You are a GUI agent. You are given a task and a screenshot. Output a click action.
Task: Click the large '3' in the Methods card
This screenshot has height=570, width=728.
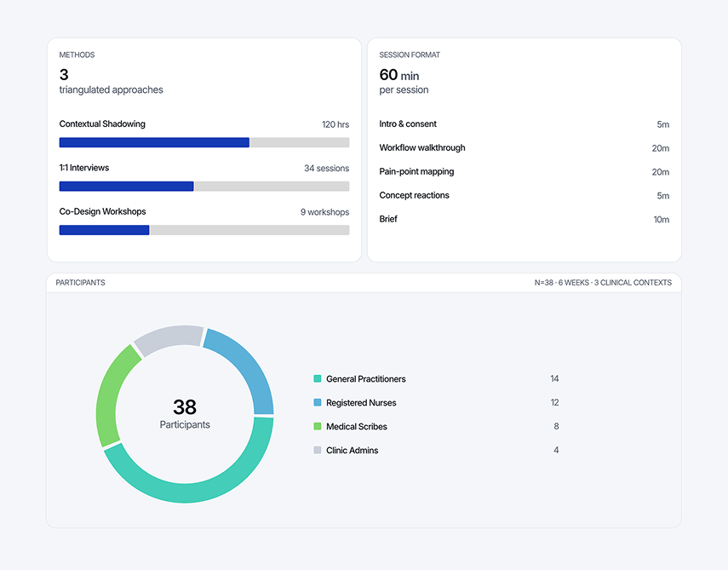(64, 75)
